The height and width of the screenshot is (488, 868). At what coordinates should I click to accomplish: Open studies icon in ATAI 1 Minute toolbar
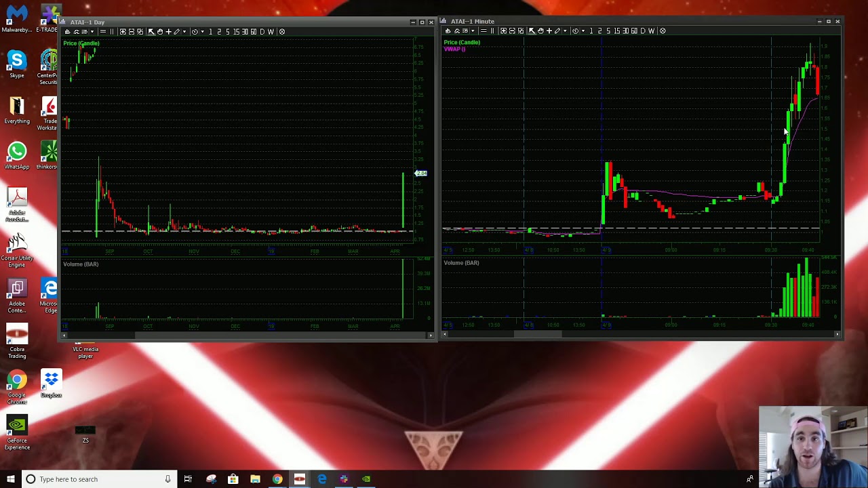pos(457,30)
